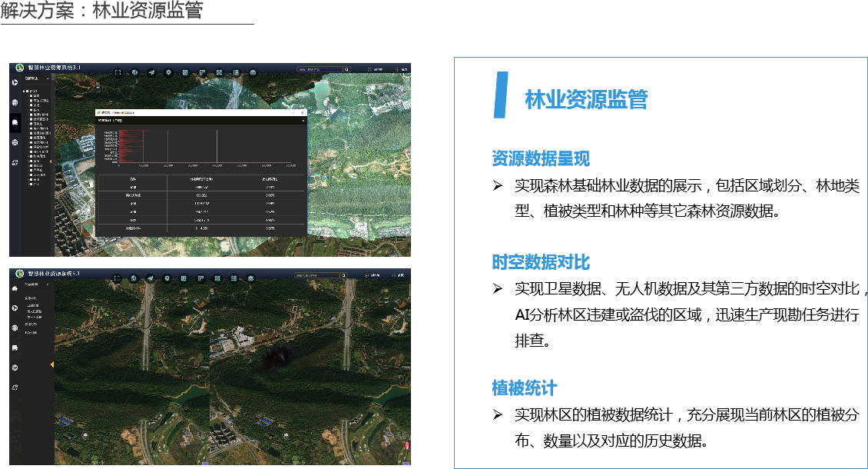Uncheck a forest resource layer in the sidebar
The width and height of the screenshot is (868, 469).
(32, 138)
